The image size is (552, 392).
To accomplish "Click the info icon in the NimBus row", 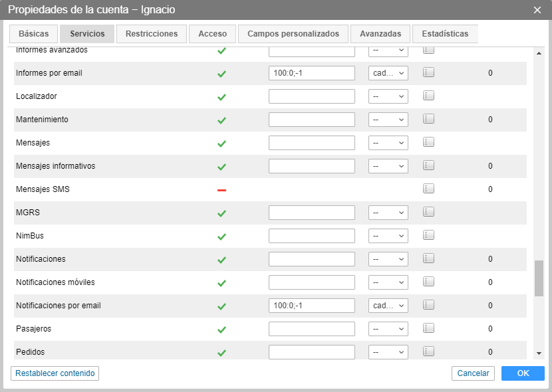I will pos(428,235).
